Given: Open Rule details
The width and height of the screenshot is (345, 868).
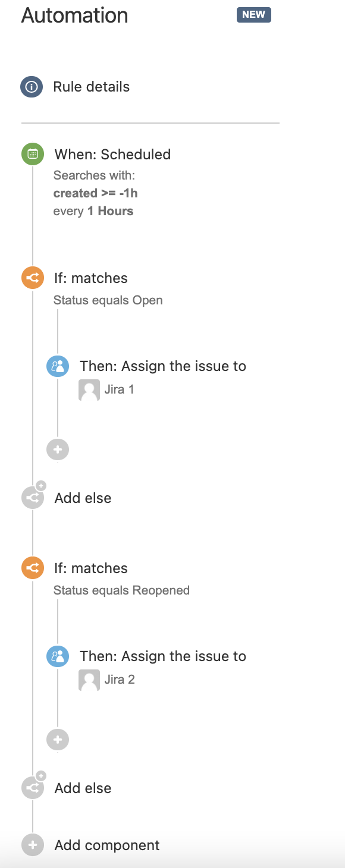Looking at the screenshot, I should [x=92, y=87].
